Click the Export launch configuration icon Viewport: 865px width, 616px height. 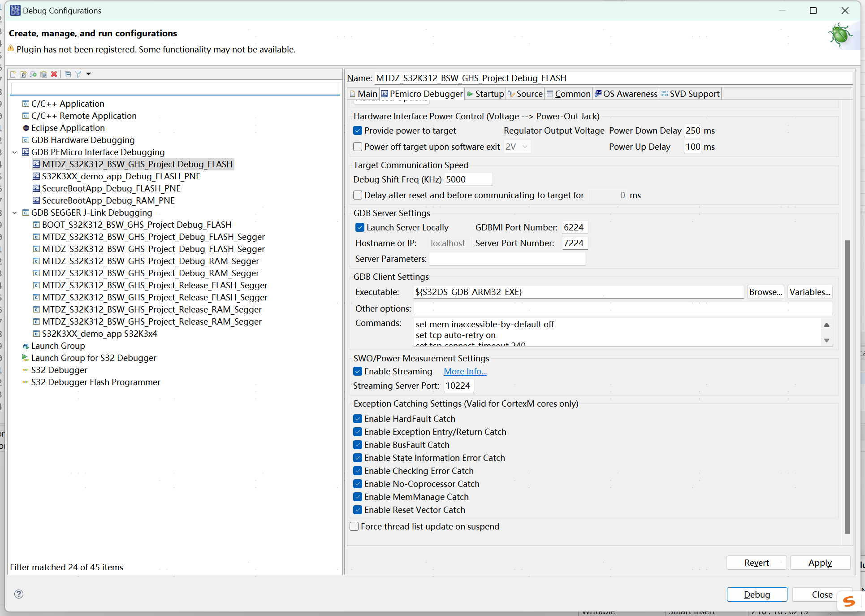[x=34, y=74]
